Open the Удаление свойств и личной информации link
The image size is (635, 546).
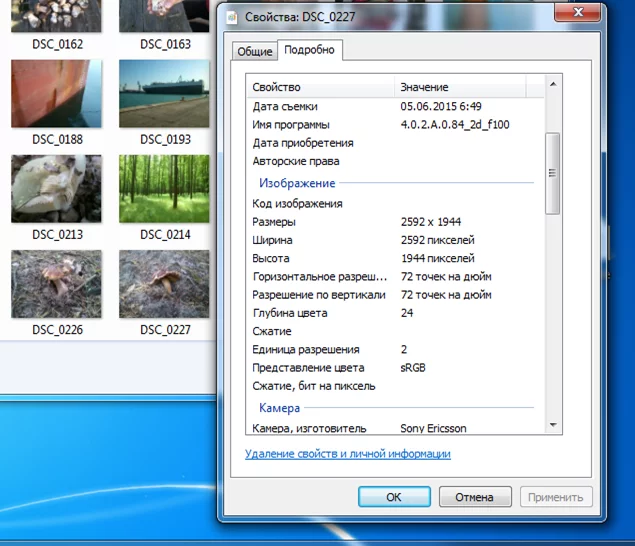(347, 454)
